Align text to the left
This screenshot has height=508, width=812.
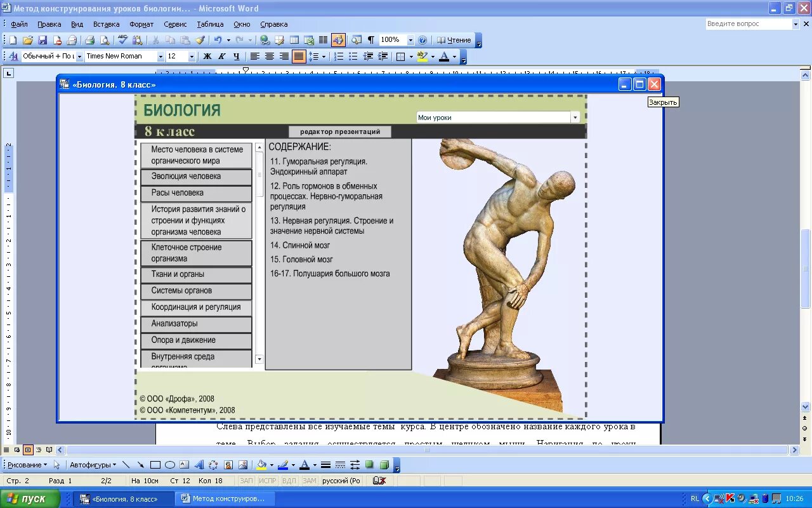click(254, 57)
